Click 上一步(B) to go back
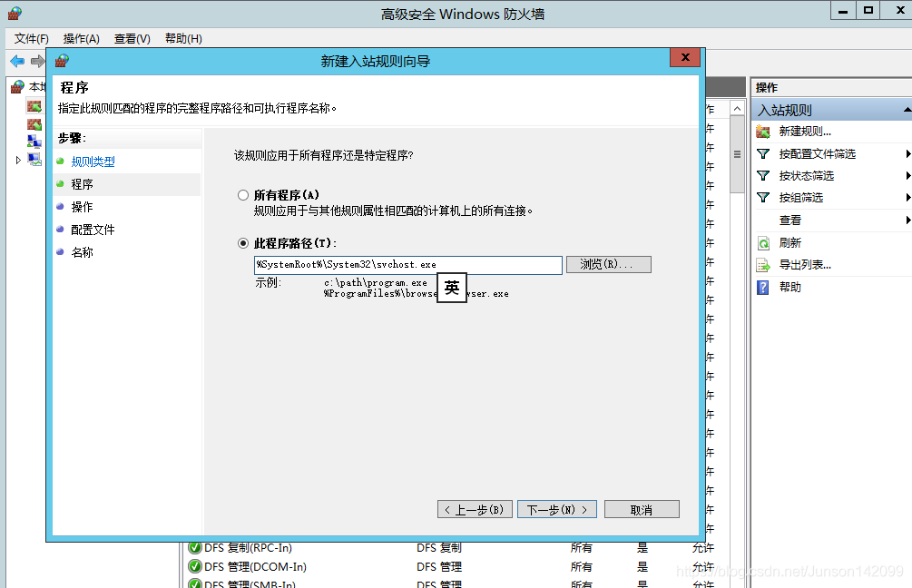This screenshot has width=912, height=588. click(475, 509)
